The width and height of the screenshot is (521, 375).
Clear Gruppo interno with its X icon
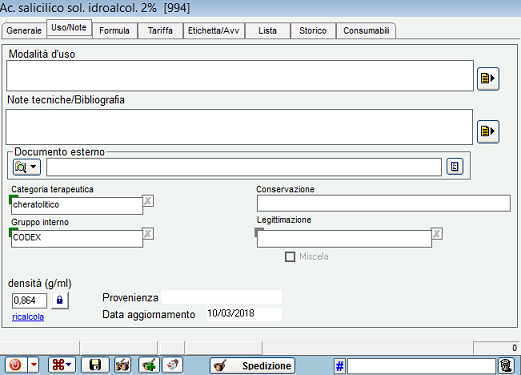[x=148, y=234]
